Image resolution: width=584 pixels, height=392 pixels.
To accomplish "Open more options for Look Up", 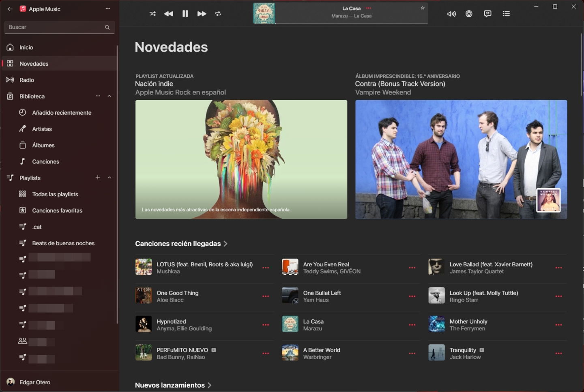I will (x=558, y=296).
